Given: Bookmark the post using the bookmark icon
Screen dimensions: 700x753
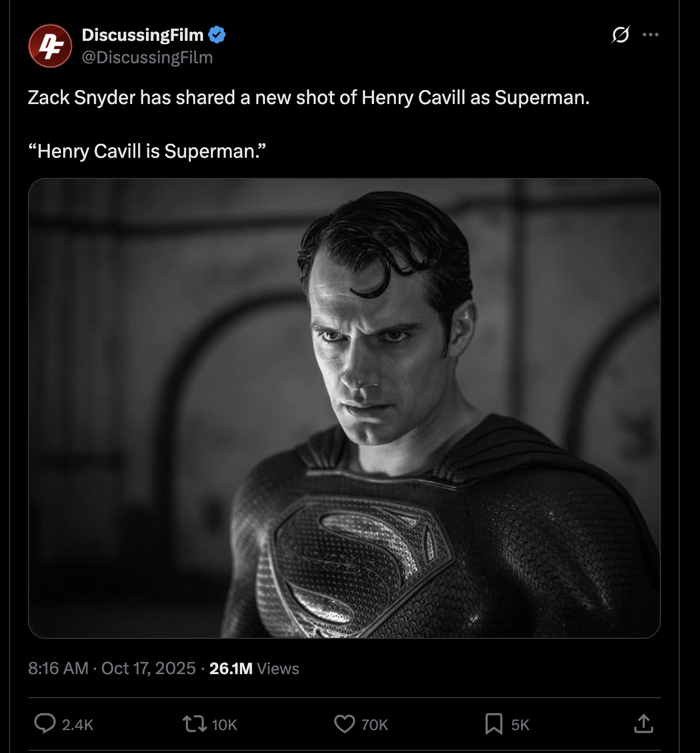Looking at the screenshot, I should [494, 724].
